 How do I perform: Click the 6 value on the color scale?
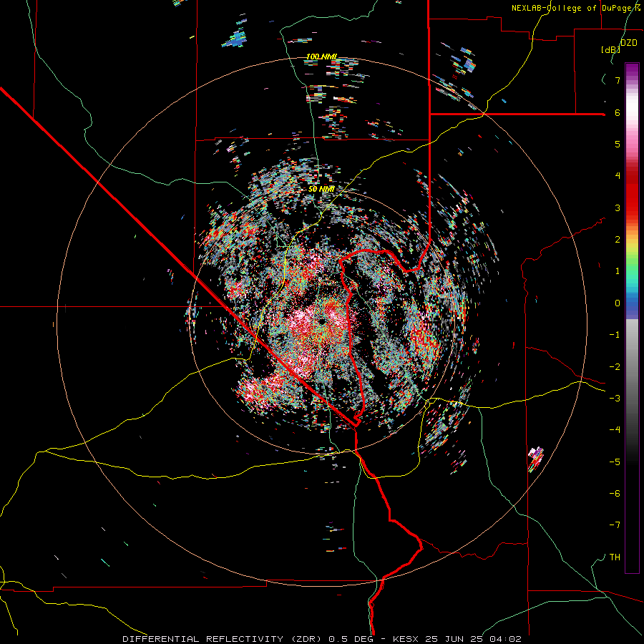[x=618, y=112]
